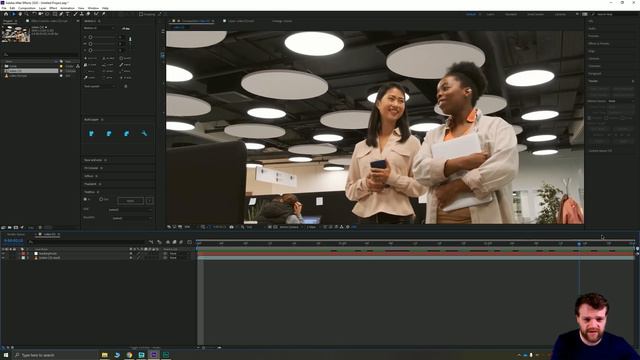Switch to the Render Queue tab
Image resolution: width=640 pixels, height=360 pixels.
tap(16, 234)
